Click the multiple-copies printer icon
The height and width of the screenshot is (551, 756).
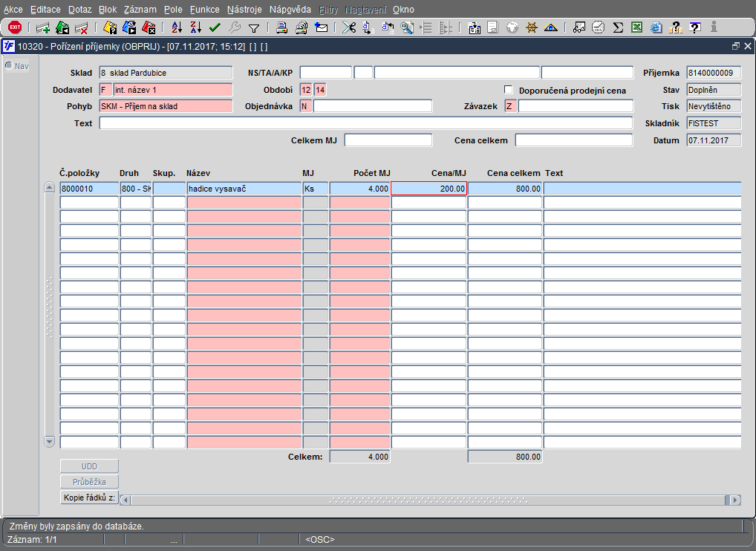pos(302,28)
